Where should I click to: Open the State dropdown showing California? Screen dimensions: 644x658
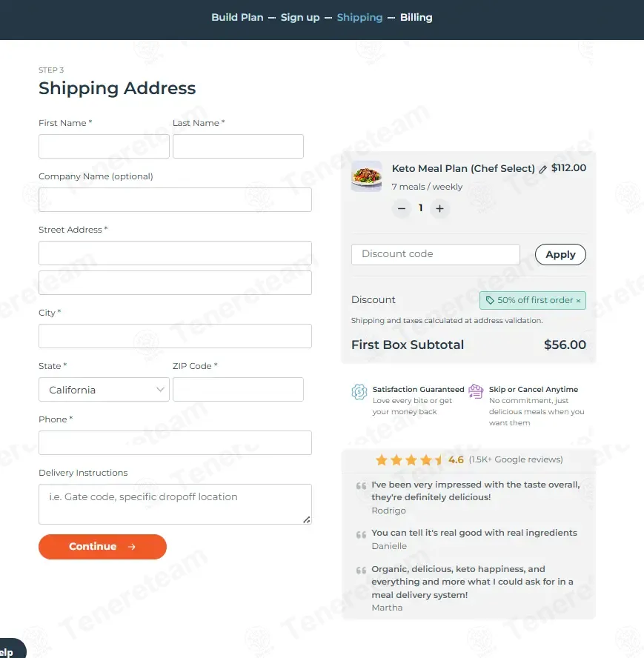(x=104, y=390)
